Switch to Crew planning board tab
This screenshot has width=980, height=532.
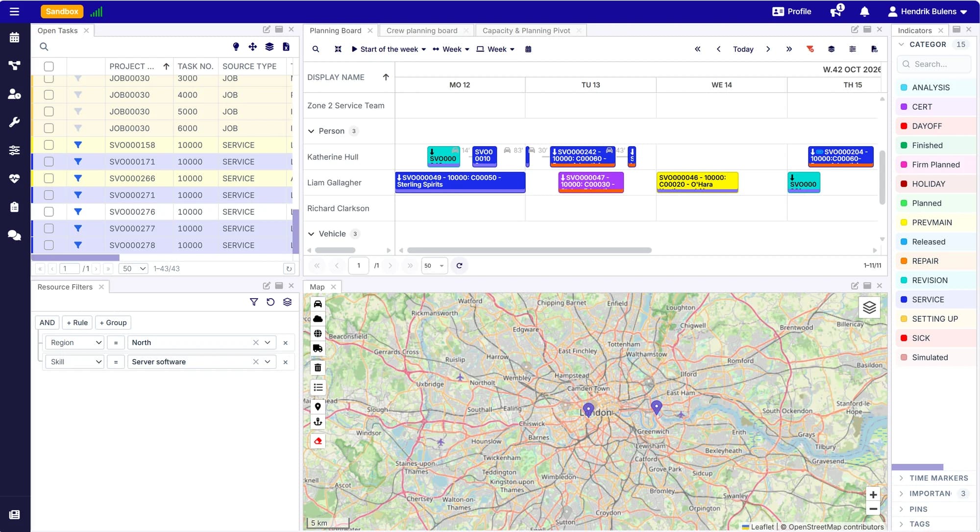pos(422,30)
